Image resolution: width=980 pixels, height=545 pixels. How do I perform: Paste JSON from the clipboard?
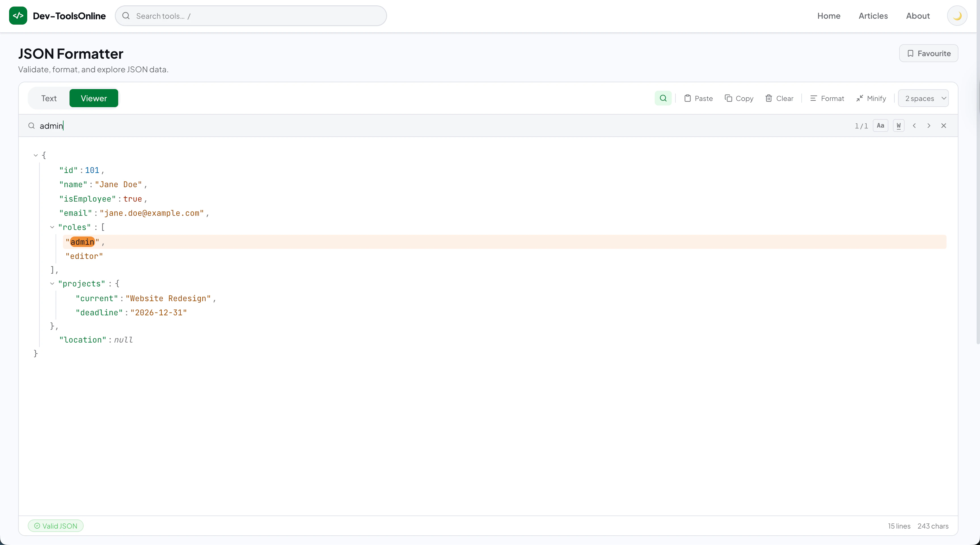[698, 98]
